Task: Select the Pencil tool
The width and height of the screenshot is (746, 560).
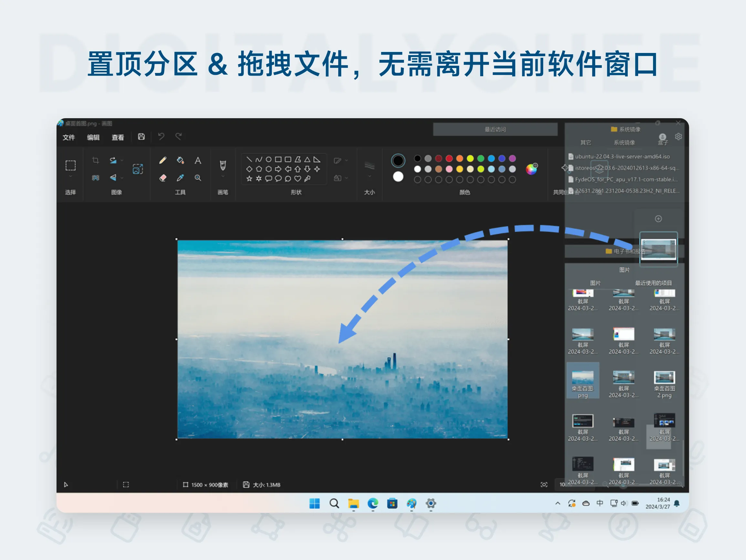Action: coord(162,160)
